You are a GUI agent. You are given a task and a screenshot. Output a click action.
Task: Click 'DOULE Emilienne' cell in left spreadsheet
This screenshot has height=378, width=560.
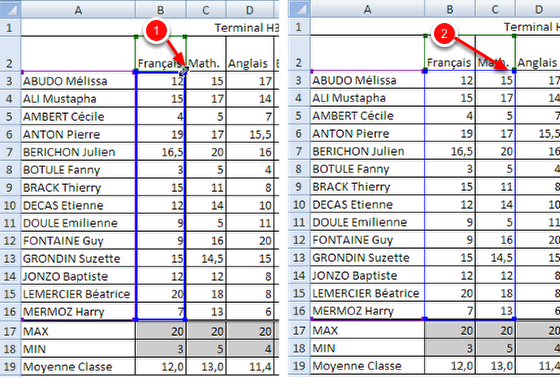coord(78,223)
